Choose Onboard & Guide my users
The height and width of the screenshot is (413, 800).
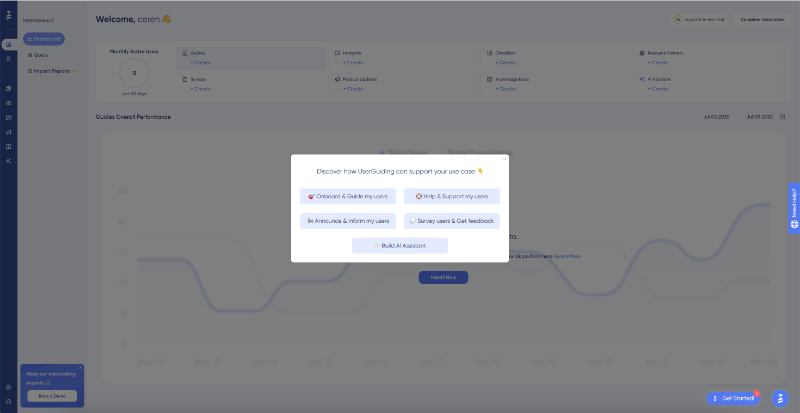[x=348, y=196]
